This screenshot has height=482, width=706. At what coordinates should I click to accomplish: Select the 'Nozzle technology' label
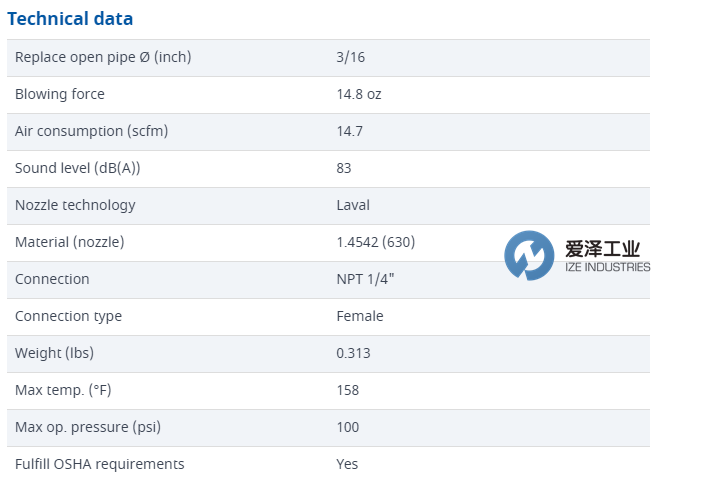click(x=75, y=205)
